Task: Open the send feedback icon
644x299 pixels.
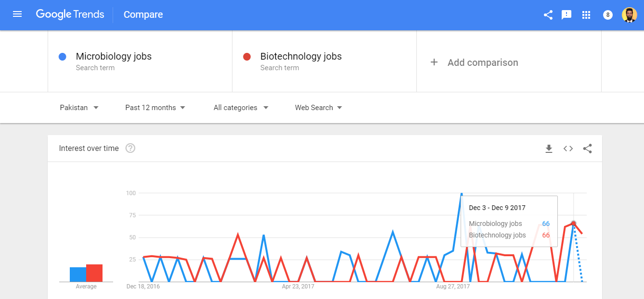Action: point(567,15)
